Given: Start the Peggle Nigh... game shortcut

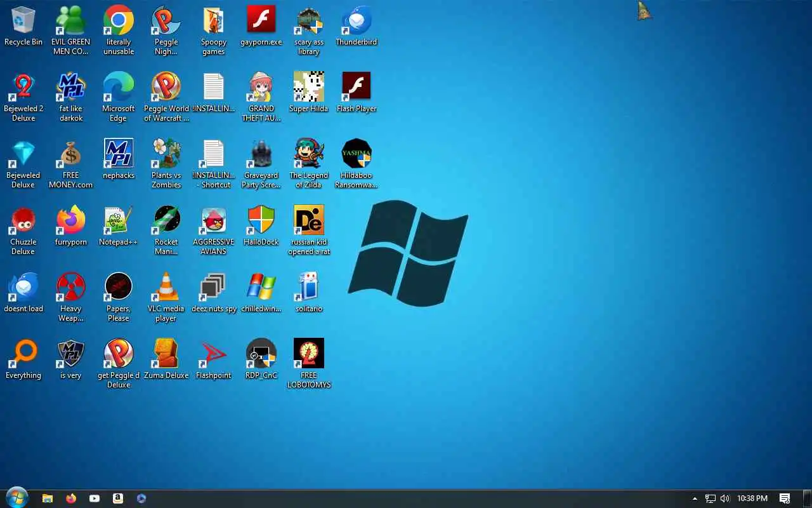Looking at the screenshot, I should (166, 31).
